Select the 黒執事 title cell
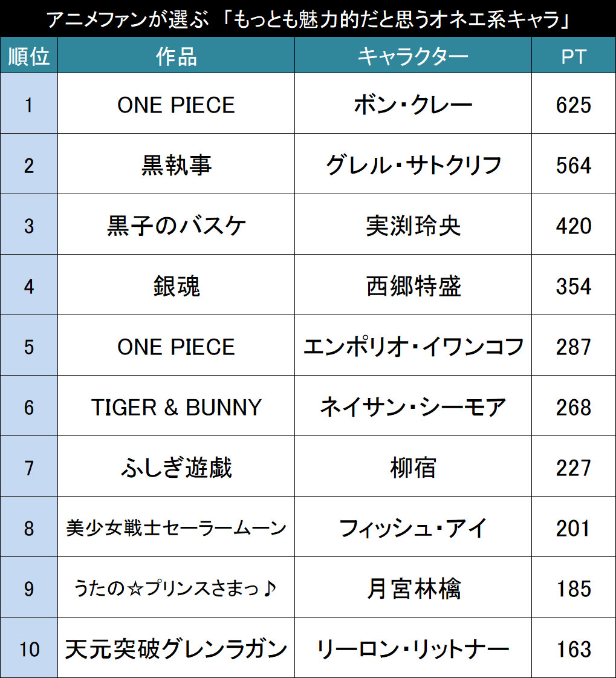Image resolution: width=616 pixels, height=678 pixels. coord(176,164)
